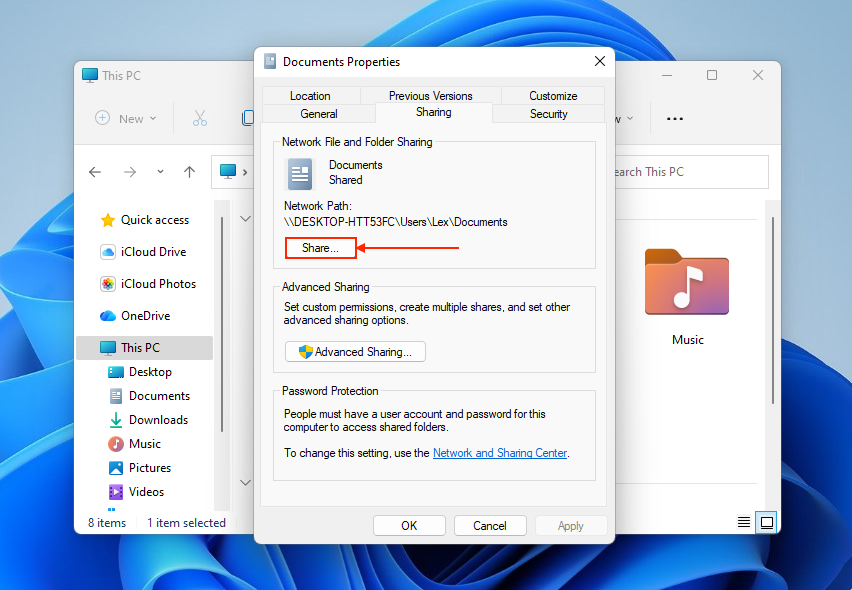Viewport: 852px width, 590px height.
Task: Open Quick access in the sidebar
Action: click(146, 219)
